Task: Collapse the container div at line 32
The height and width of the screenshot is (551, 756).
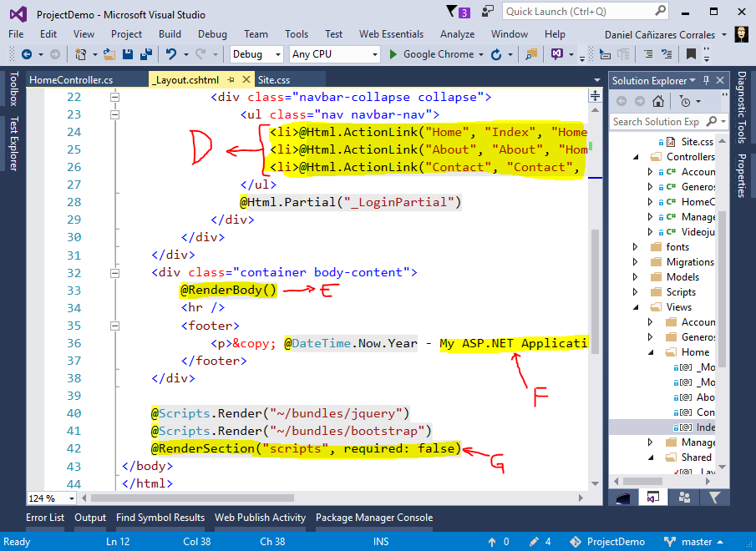Action: [114, 273]
